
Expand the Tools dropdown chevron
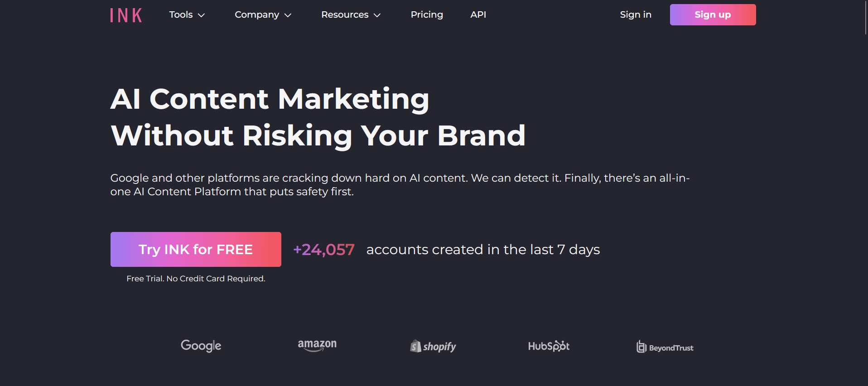(202, 15)
